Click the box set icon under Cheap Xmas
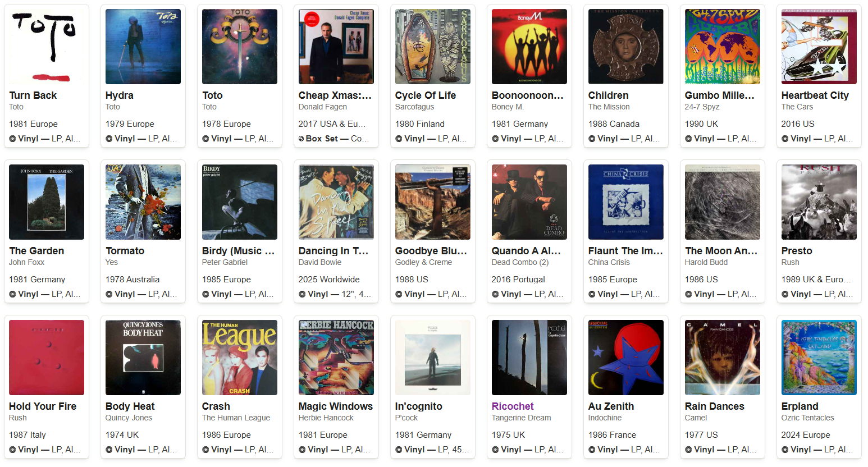Image resolution: width=868 pixels, height=467 pixels. point(301,139)
